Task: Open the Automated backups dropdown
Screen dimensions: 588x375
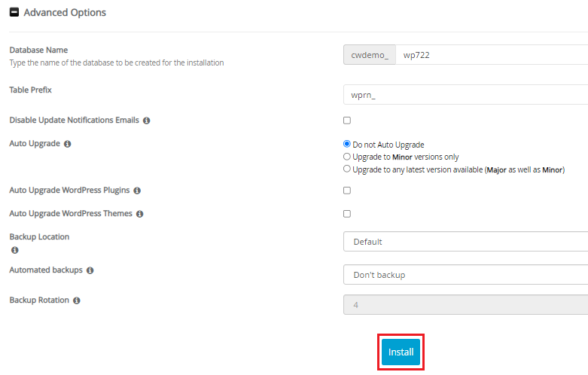Action: tap(465, 275)
